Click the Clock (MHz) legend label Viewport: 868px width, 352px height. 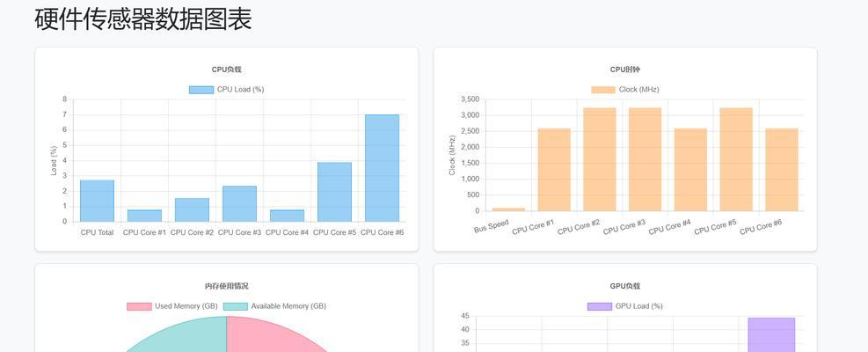coord(638,90)
